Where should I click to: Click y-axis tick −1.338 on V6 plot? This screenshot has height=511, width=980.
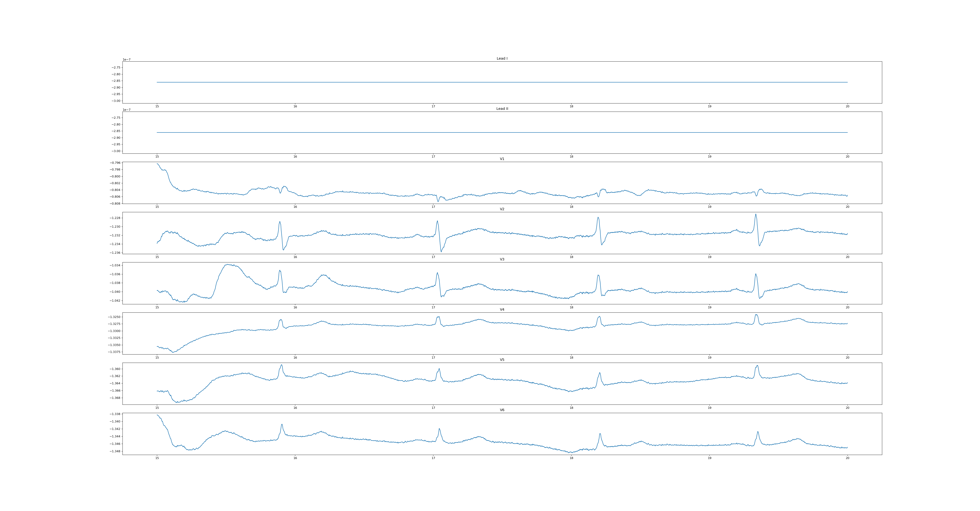point(115,414)
